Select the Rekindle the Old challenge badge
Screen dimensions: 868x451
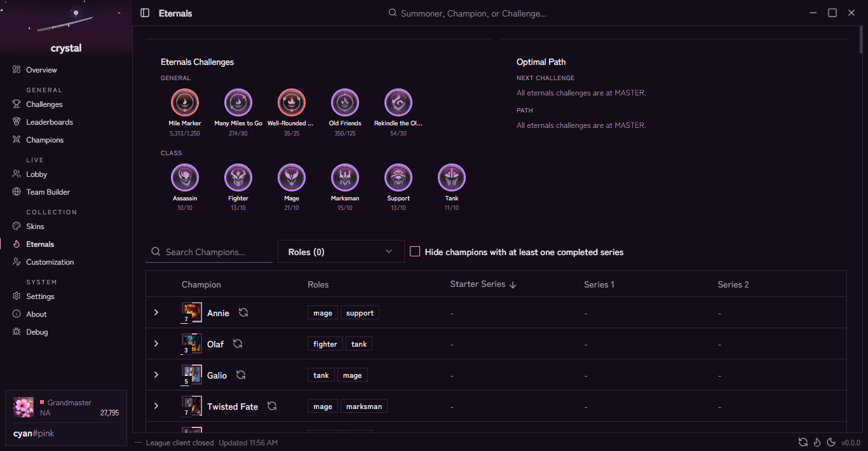tap(398, 102)
